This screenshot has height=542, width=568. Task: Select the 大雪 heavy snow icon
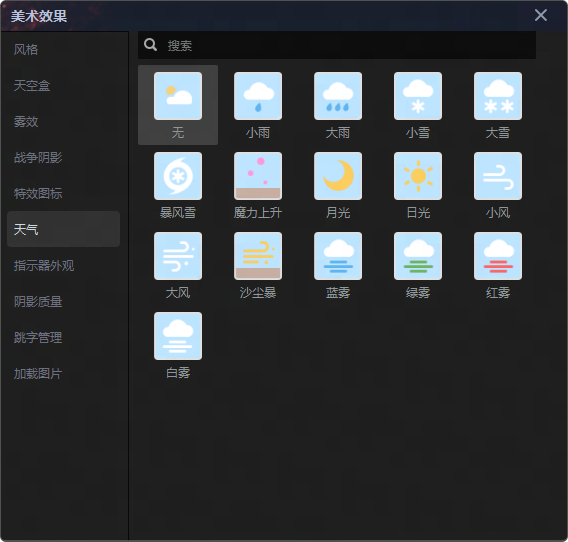(x=498, y=96)
